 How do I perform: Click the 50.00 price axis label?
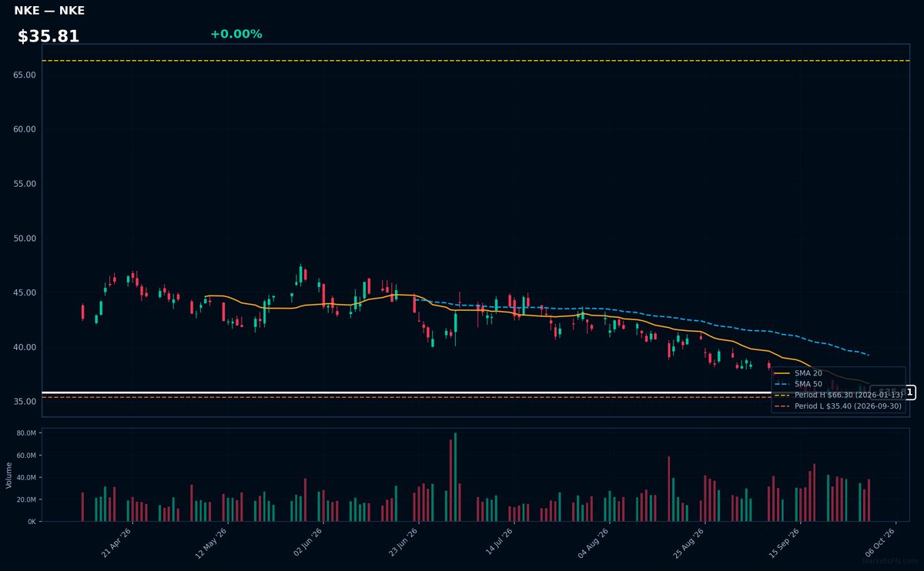tap(25, 239)
